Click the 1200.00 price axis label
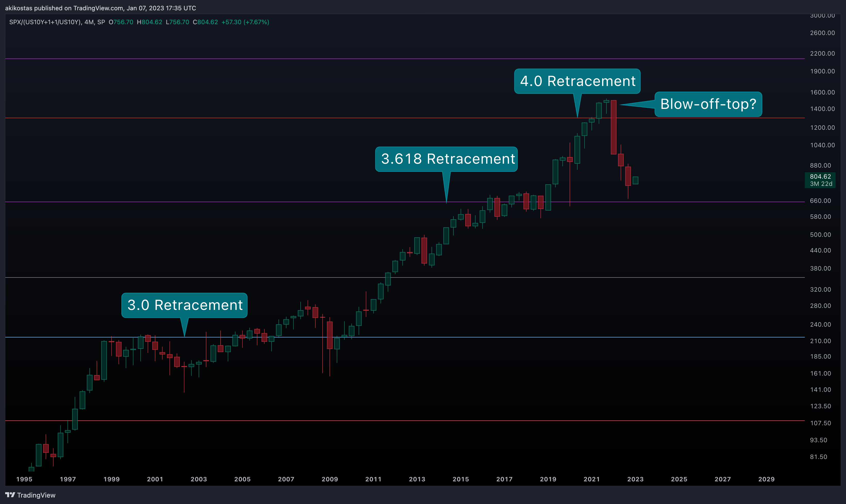Image resolution: width=846 pixels, height=504 pixels. pyautogui.click(x=822, y=128)
